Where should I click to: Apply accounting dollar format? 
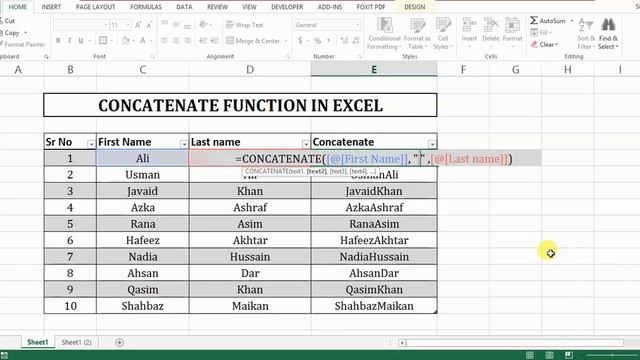tap(300, 40)
